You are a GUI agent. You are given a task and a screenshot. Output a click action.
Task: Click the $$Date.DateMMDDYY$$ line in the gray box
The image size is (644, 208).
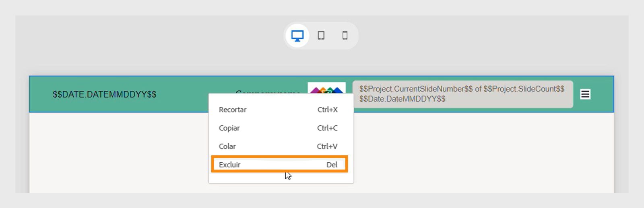coord(402,99)
